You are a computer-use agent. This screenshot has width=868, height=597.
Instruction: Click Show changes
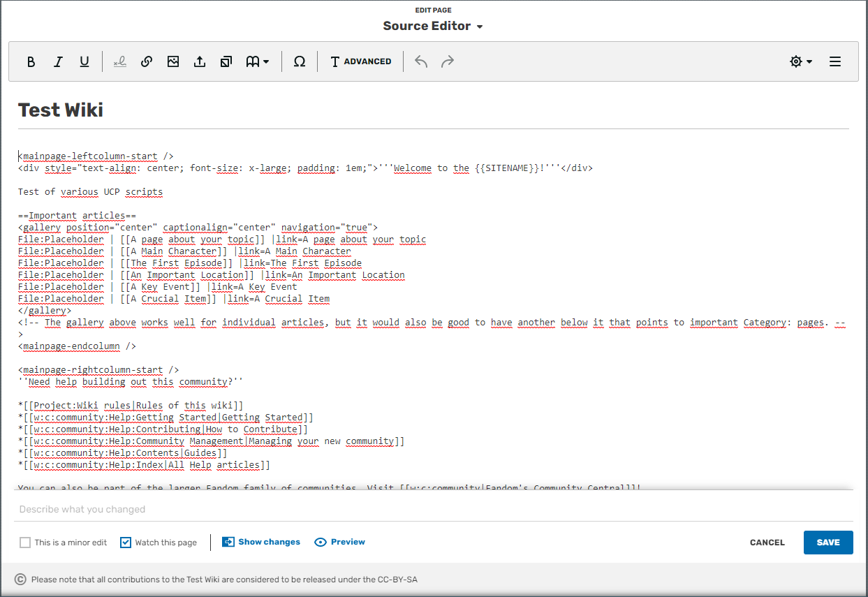[261, 542]
